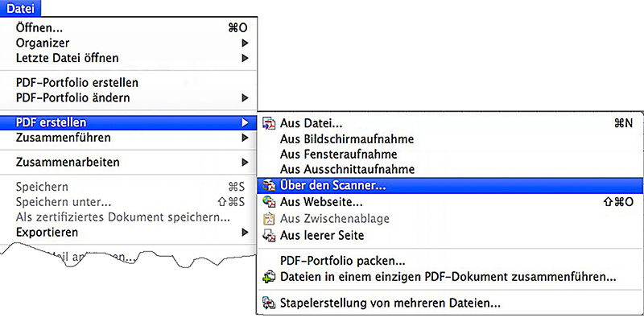Screen dimensions: 644x330
Task: Choose Öffnen... from the Datei menu
Action: pyautogui.click(x=40, y=27)
